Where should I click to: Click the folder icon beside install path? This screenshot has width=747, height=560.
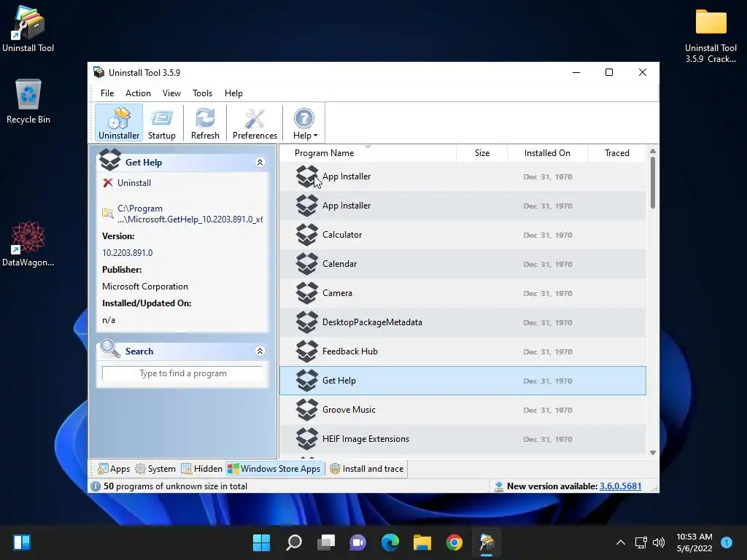pos(108,214)
